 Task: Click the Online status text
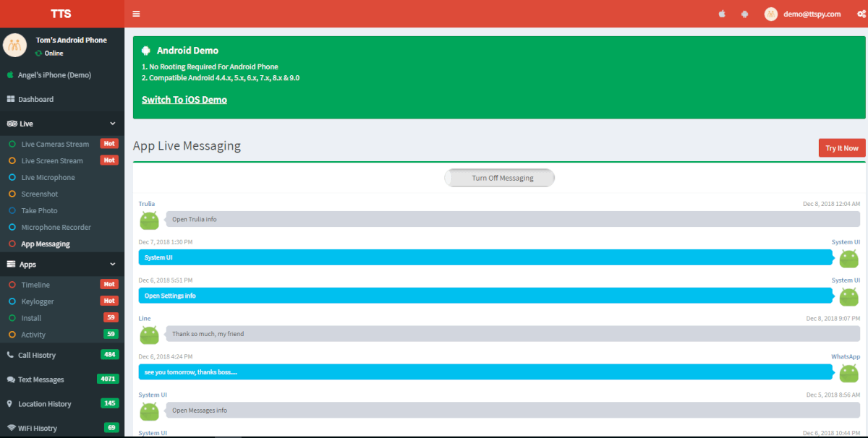[x=54, y=53]
